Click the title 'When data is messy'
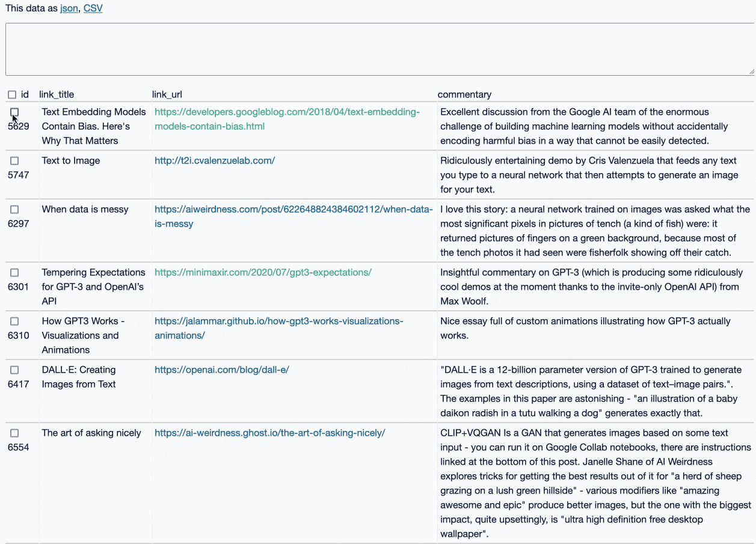 85,209
